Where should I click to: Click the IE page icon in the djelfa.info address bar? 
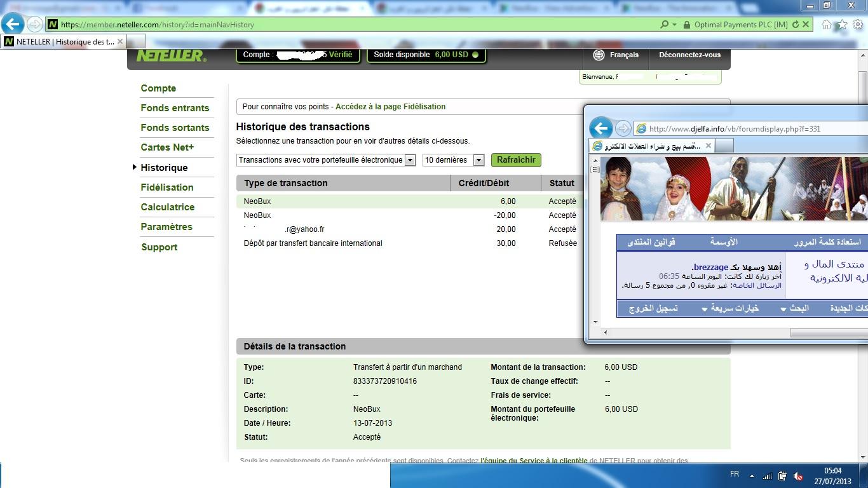641,129
